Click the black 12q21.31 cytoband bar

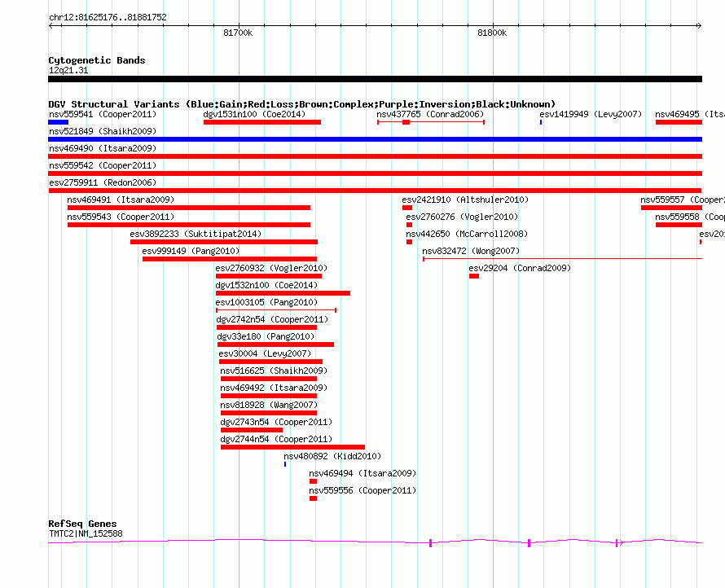[375, 79]
